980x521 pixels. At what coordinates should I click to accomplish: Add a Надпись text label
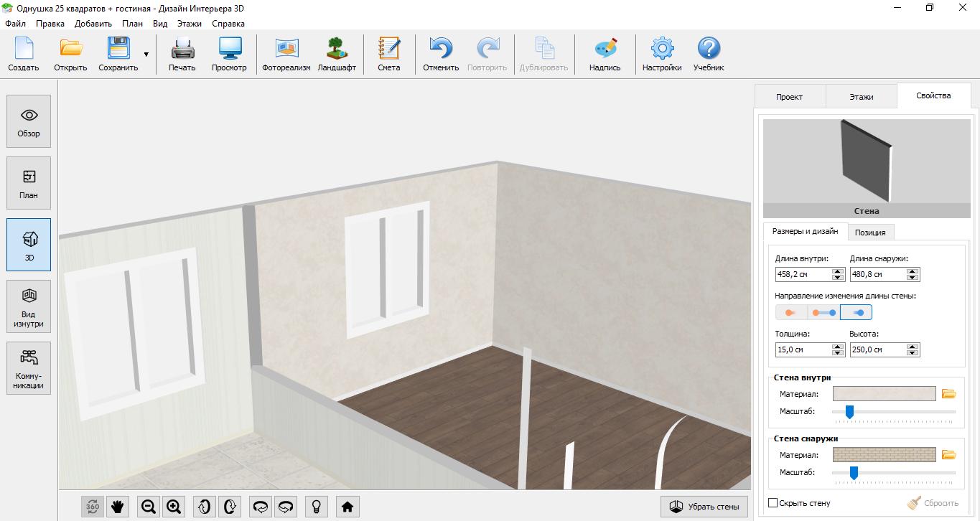605,55
